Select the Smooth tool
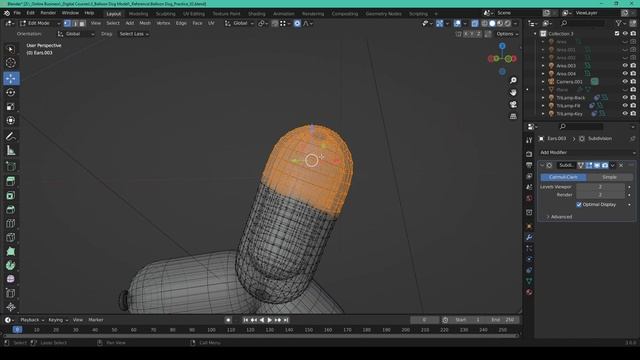The image size is (640, 360). tap(11, 279)
